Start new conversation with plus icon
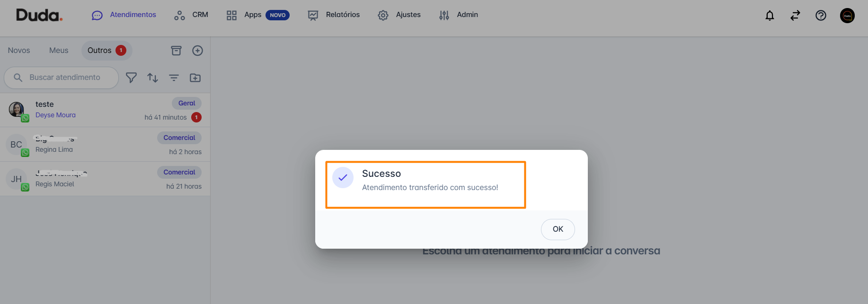 pos(197,51)
